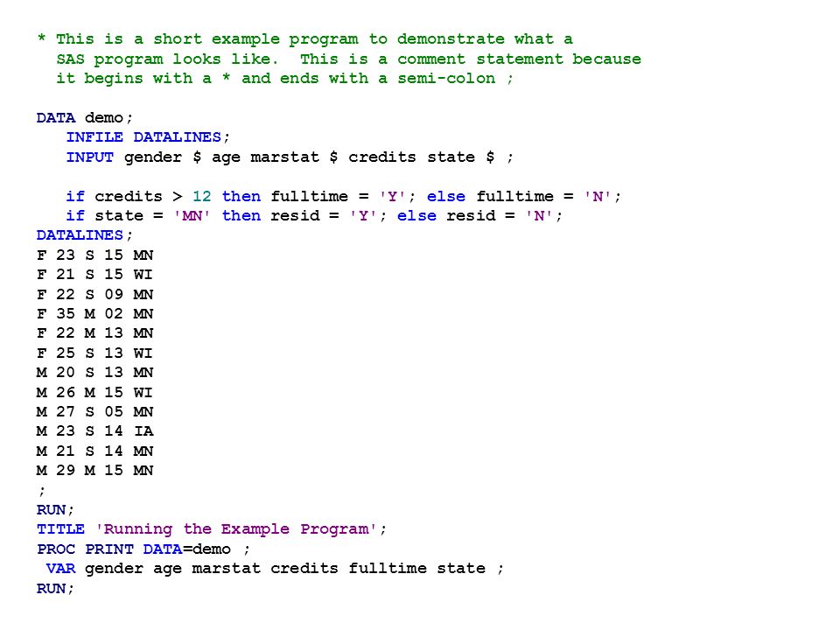Click the 'Running the Example Program' title string

(236, 529)
